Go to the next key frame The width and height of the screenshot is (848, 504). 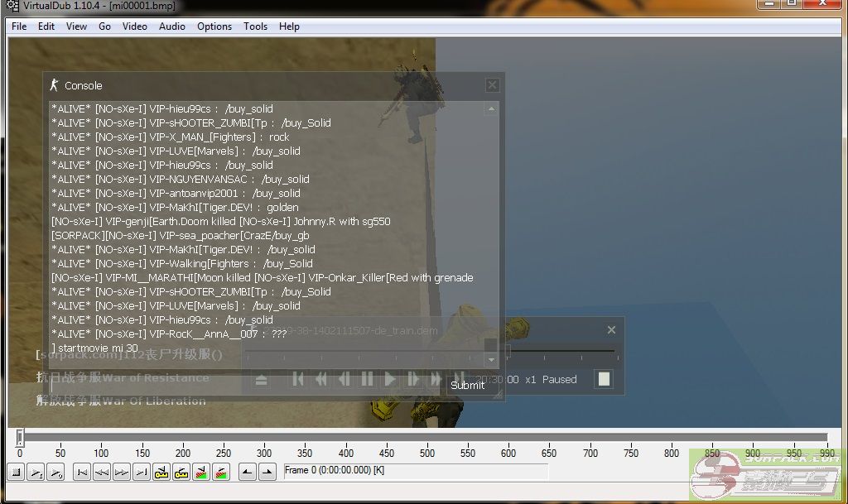click(x=181, y=473)
